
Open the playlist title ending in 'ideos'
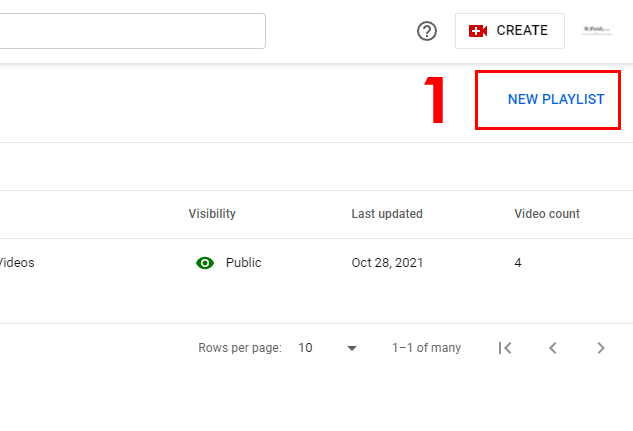17,263
